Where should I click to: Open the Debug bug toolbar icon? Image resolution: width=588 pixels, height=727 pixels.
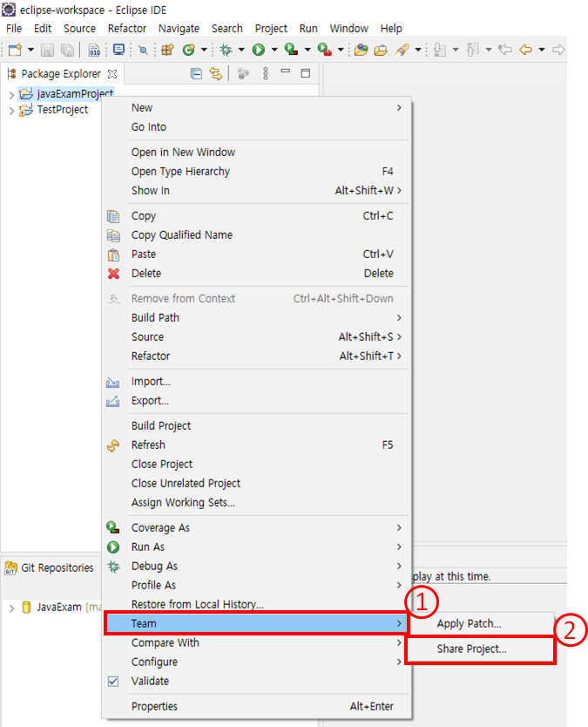point(226,50)
